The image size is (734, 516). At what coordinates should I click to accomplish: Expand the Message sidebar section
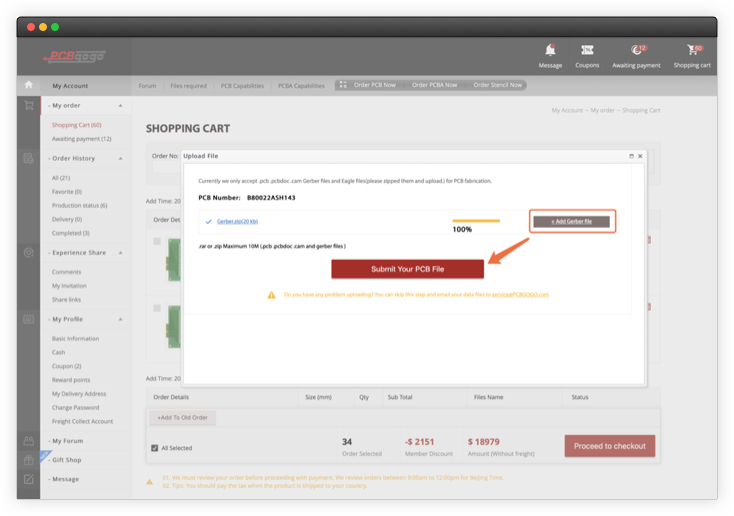coord(65,479)
